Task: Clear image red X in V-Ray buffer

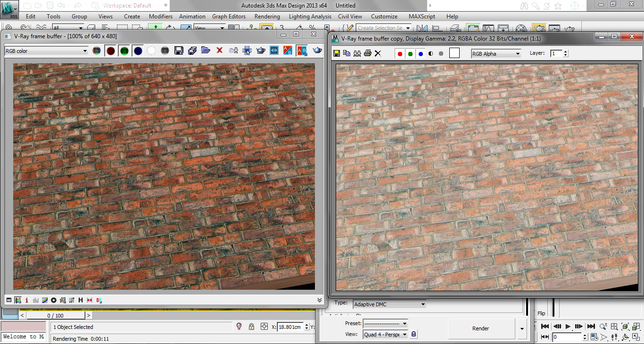Action: click(x=219, y=50)
